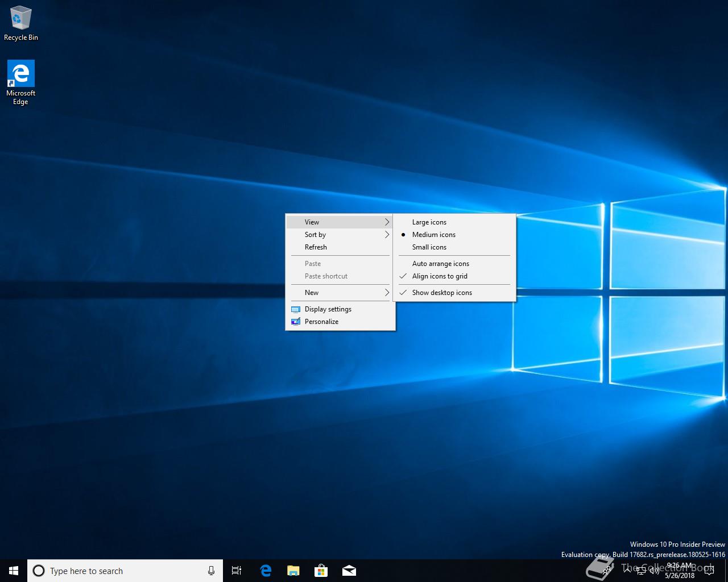Image resolution: width=728 pixels, height=582 pixels.
Task: Click the Windows Start button
Action: pyautogui.click(x=14, y=571)
